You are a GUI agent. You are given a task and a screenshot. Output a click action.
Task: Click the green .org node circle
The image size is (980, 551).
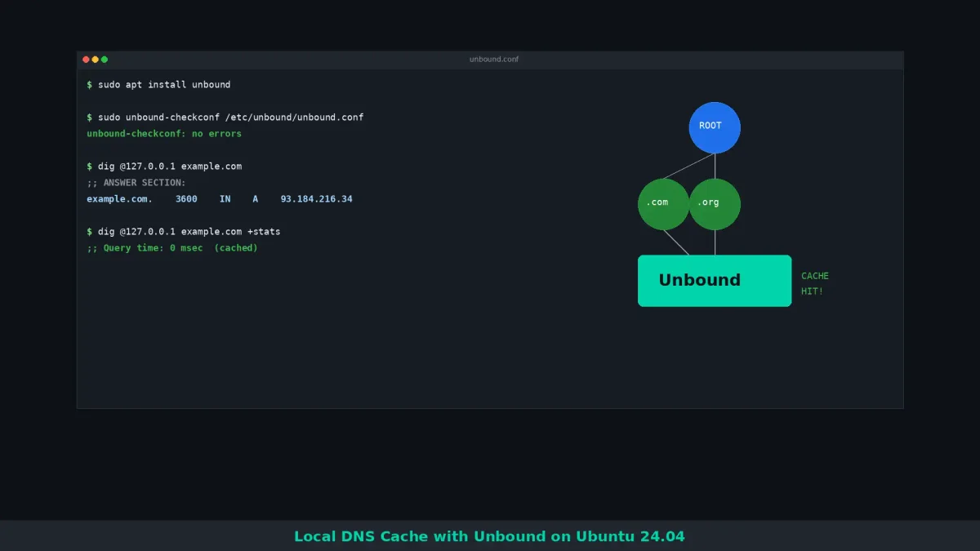[715, 204]
